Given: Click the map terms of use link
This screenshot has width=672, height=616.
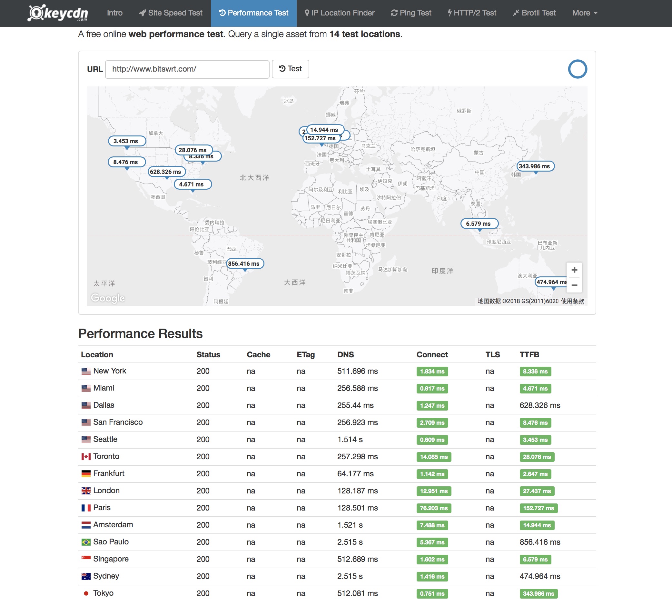Looking at the screenshot, I should [572, 301].
